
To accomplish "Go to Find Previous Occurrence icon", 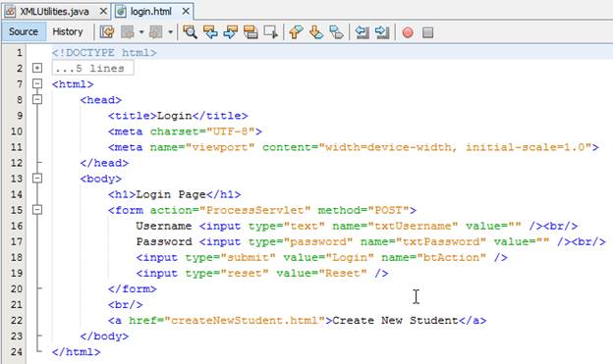I will point(210,32).
